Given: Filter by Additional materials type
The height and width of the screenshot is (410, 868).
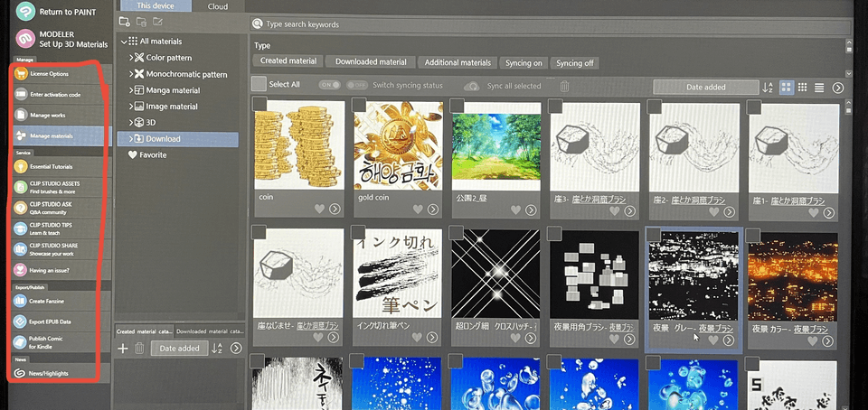Looking at the screenshot, I should [458, 62].
